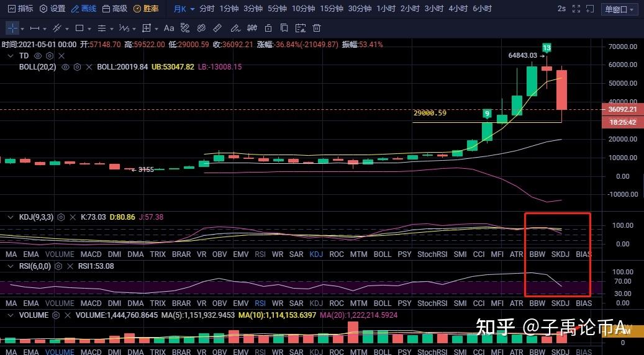
Task: Switch to the 4小时 timeframe
Action: [458, 9]
